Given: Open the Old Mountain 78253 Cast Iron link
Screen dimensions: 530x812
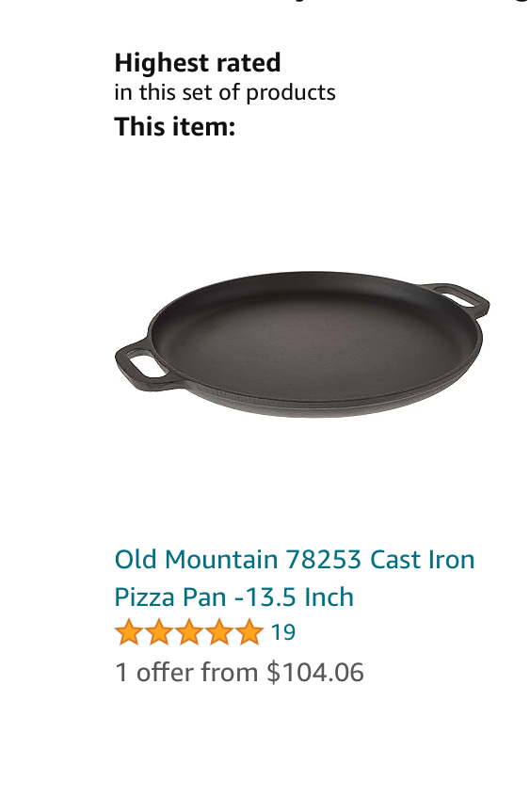Looking at the screenshot, I should 295,559.
